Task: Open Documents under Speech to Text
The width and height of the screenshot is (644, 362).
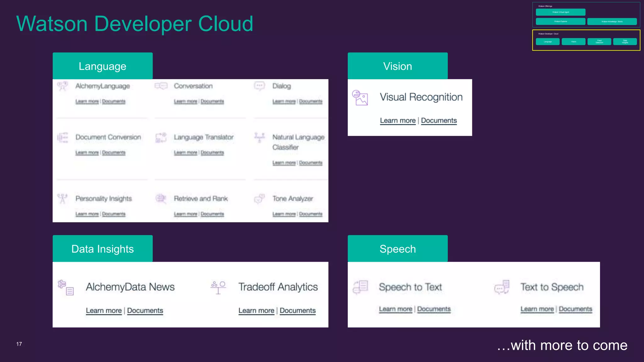Action: (434, 309)
